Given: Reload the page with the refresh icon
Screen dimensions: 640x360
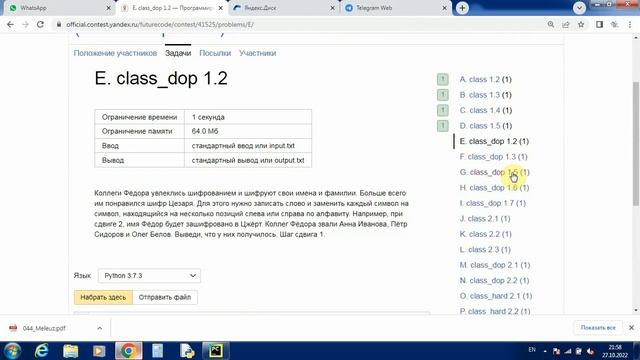Looking at the screenshot, I should (x=40, y=24).
